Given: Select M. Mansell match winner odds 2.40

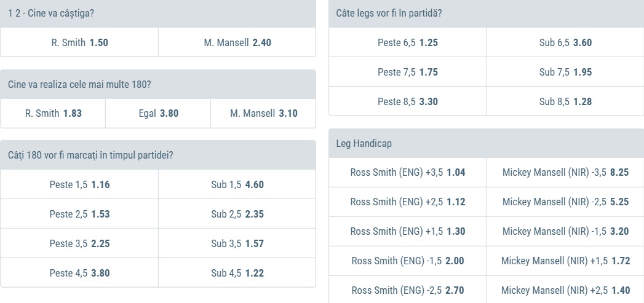Looking at the screenshot, I should tap(237, 43).
